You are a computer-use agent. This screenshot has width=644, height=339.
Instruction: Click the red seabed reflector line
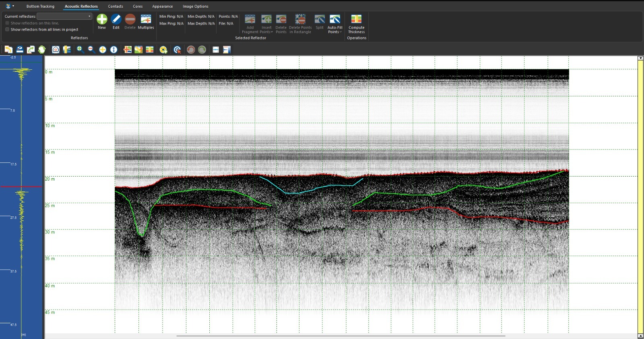click(342, 175)
